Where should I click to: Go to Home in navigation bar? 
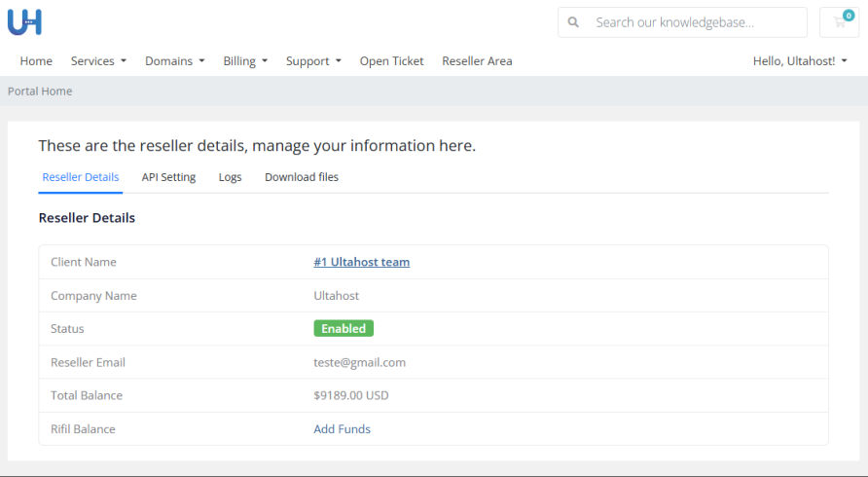click(36, 60)
